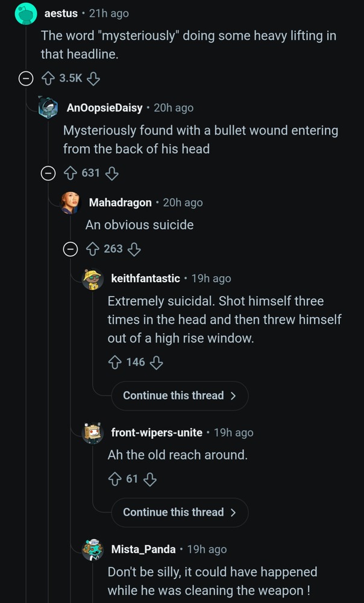Downvote the 'old reach around' comment
The image size is (364, 603).
(151, 479)
